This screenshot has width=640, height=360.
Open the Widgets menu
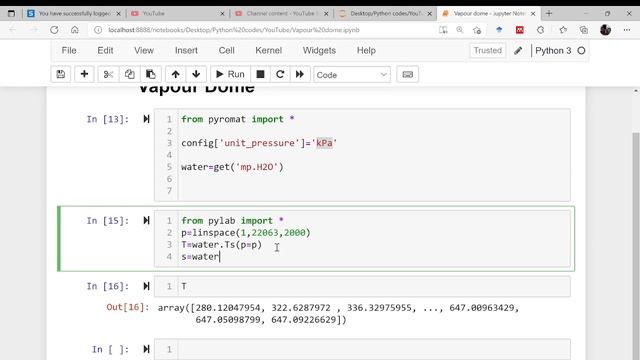pos(319,51)
